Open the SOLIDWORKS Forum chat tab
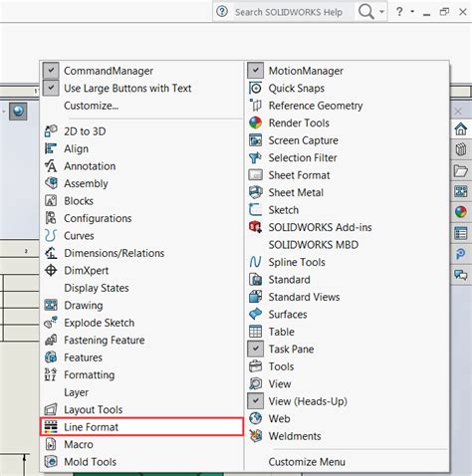This screenshot has height=476, width=472. tap(461, 275)
